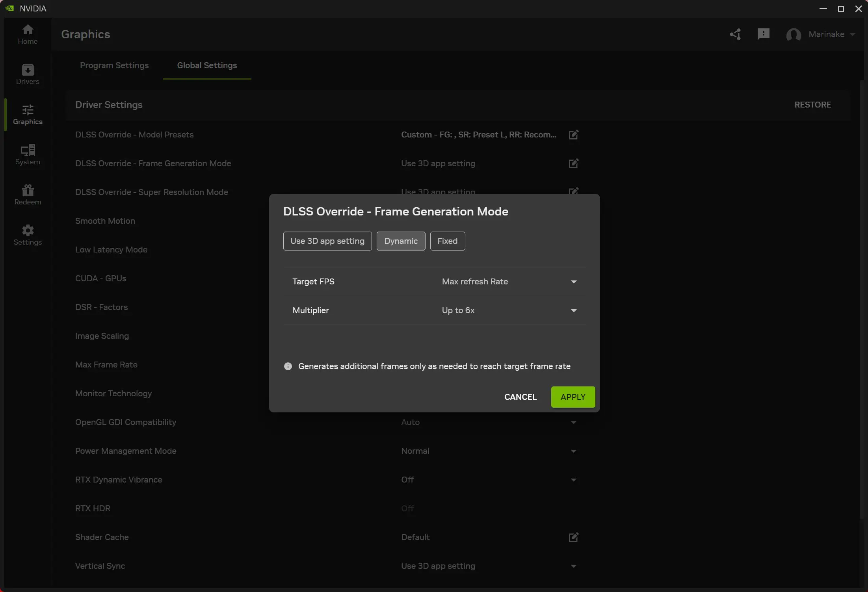Select the Global Settings tab
The height and width of the screenshot is (592, 868).
(207, 65)
